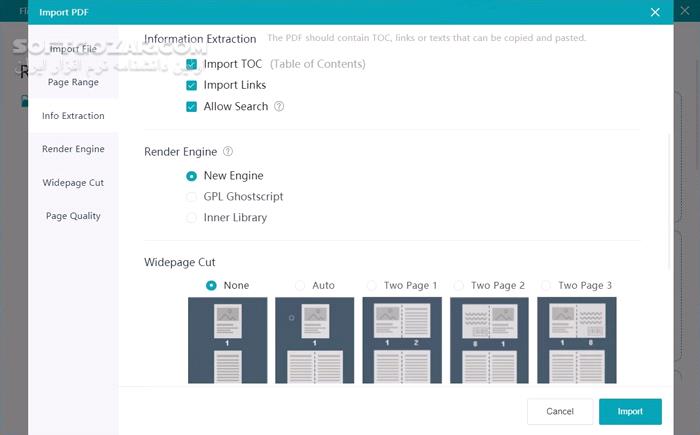Switch to Page Quality tab
This screenshot has height=435, width=700.
(x=73, y=216)
